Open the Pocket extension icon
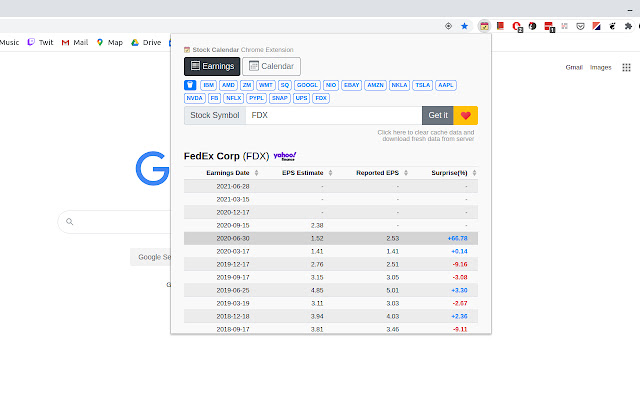 point(580,27)
